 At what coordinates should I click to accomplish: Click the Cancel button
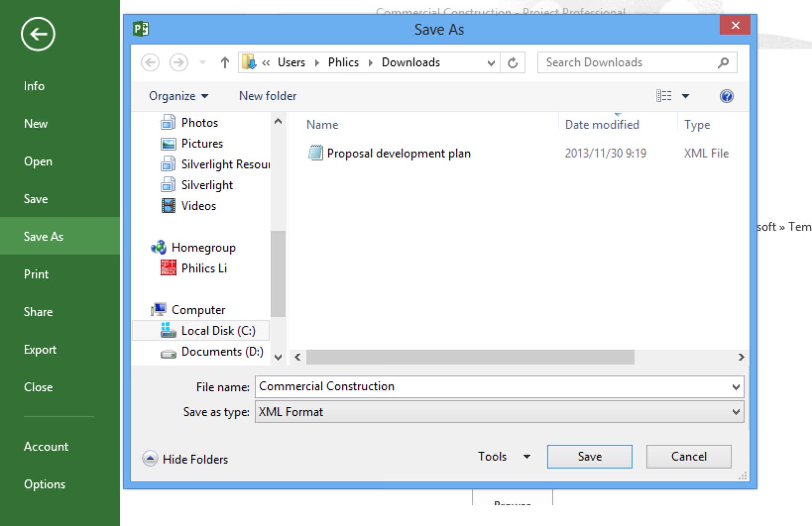[x=688, y=457]
